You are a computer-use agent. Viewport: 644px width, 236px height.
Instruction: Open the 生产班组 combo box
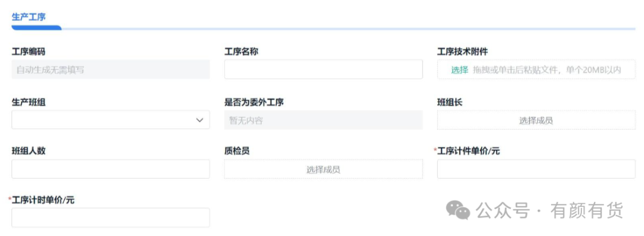pyautogui.click(x=110, y=120)
